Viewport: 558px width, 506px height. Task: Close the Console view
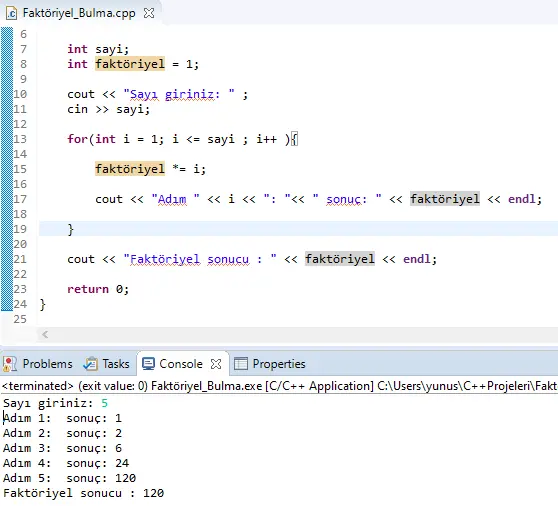tap(216, 364)
